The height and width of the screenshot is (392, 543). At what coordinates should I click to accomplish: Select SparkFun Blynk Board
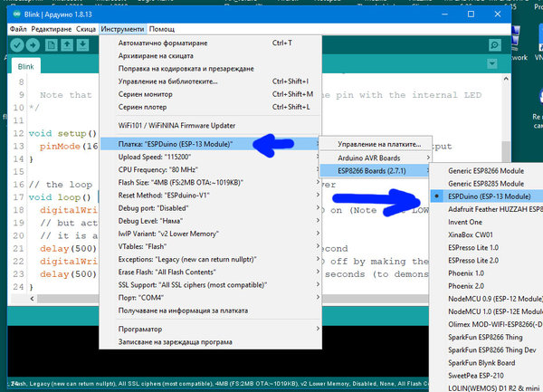coord(487,363)
